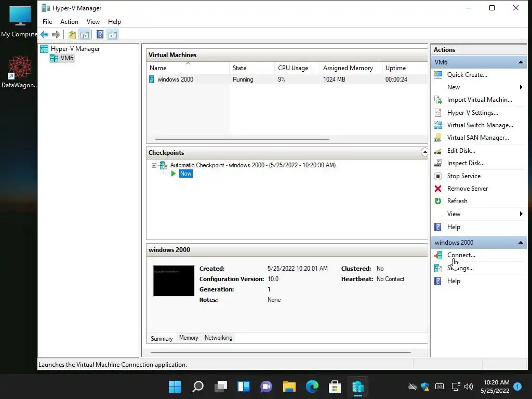
Task: Click Connect... action for windows 2000
Action: 461,255
